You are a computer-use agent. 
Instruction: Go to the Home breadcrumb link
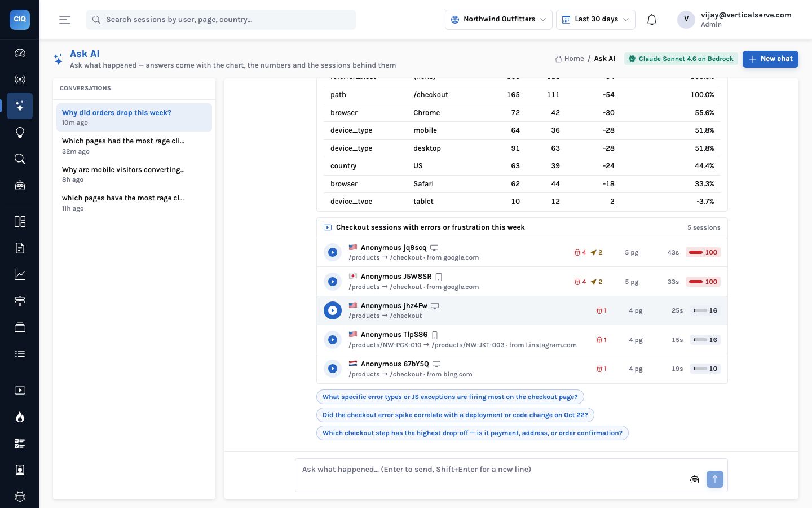click(570, 59)
